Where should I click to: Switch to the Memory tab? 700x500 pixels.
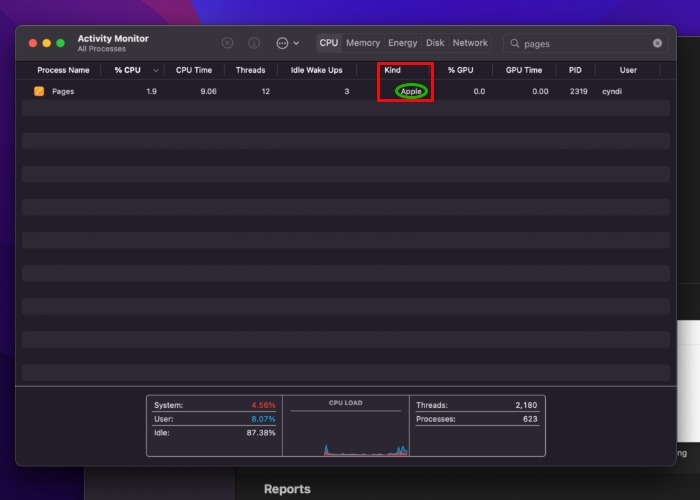pyautogui.click(x=363, y=43)
